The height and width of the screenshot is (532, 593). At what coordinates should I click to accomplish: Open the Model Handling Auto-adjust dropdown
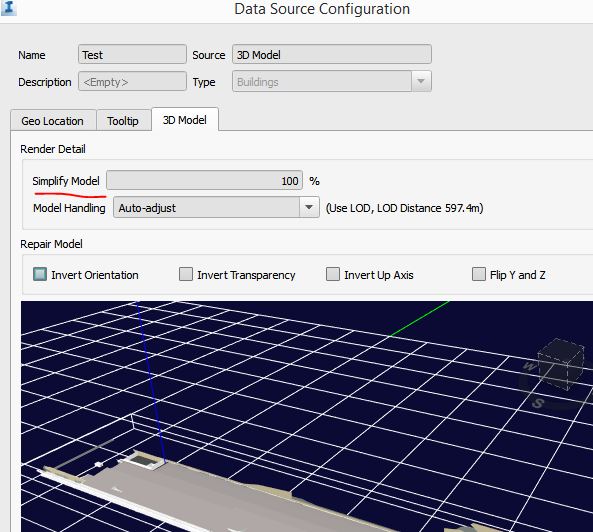click(x=216, y=207)
